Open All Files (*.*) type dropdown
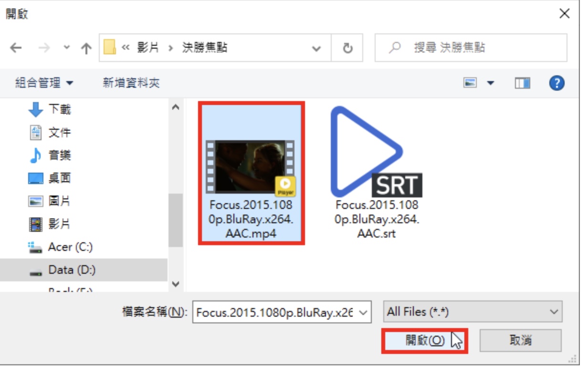The height and width of the screenshot is (372, 588). (472, 312)
